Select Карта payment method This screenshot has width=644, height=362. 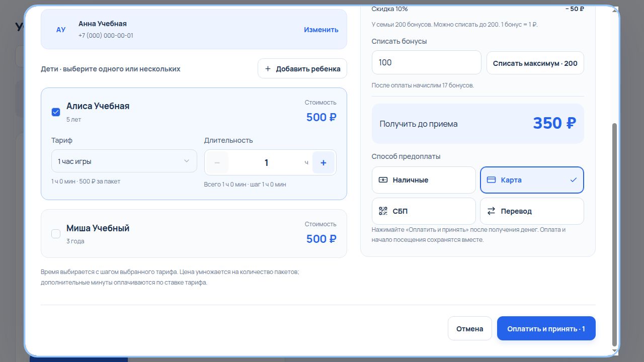(x=532, y=180)
